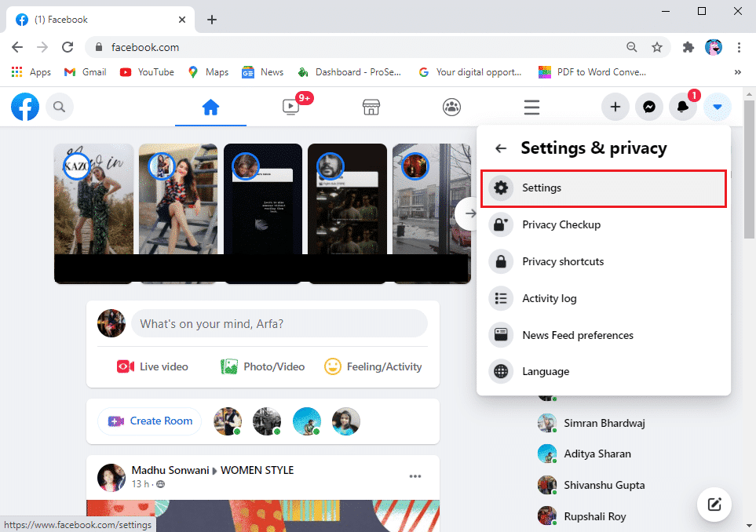Click the Create Room button
756x532 pixels.
[x=150, y=421]
